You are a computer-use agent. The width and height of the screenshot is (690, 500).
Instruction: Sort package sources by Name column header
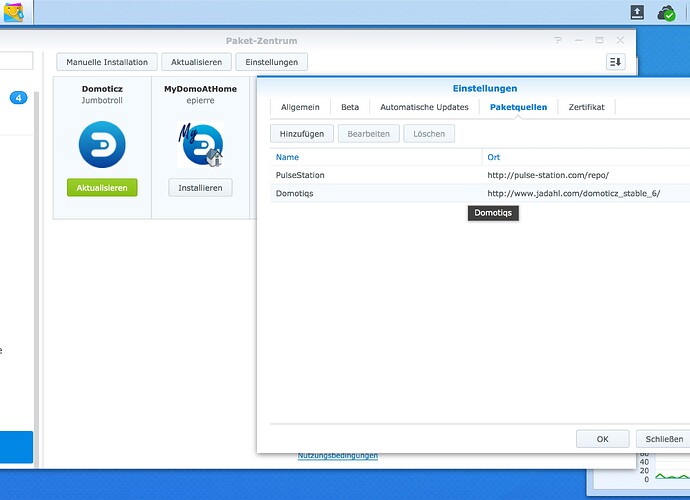pos(375,157)
